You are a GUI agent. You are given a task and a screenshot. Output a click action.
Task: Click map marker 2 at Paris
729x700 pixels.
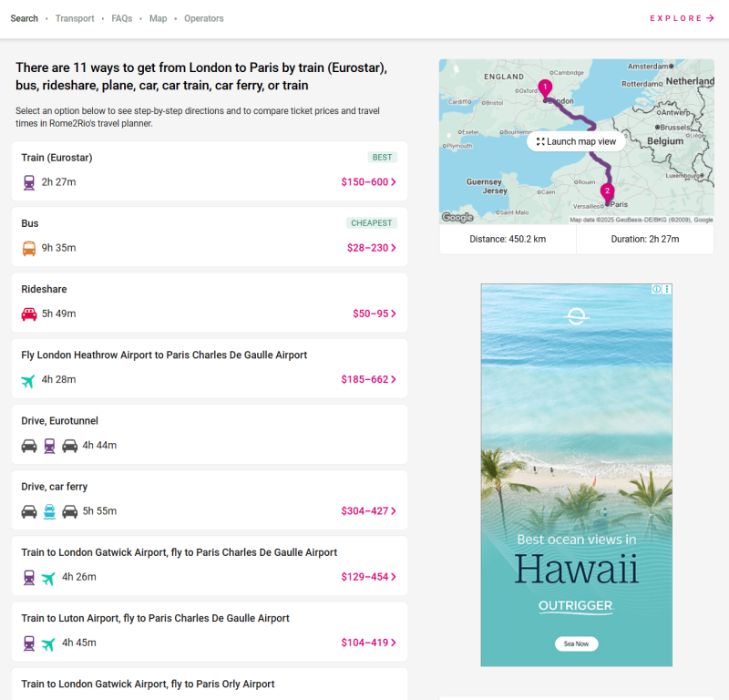(607, 192)
